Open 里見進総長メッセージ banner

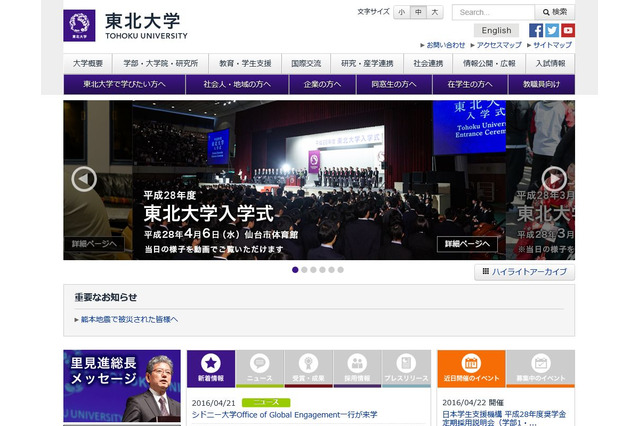click(x=122, y=386)
